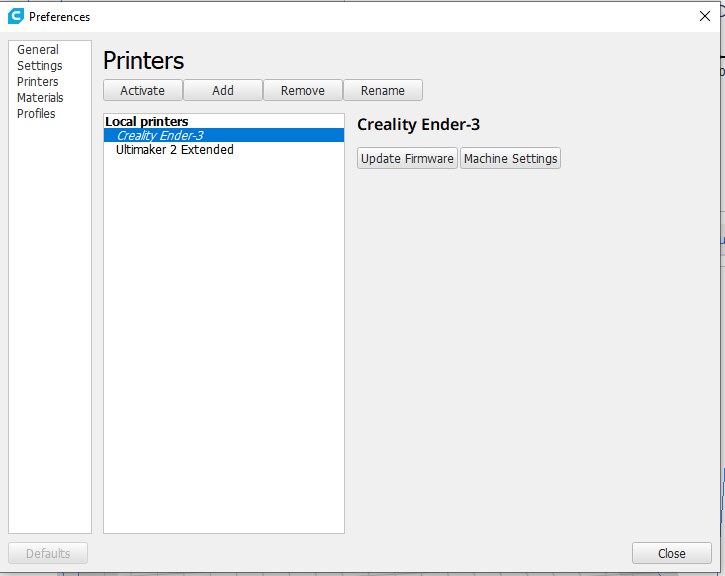This screenshot has height=576, width=725.
Task: Click the Creality Ender-3 heading text
Action: pyautogui.click(x=418, y=124)
